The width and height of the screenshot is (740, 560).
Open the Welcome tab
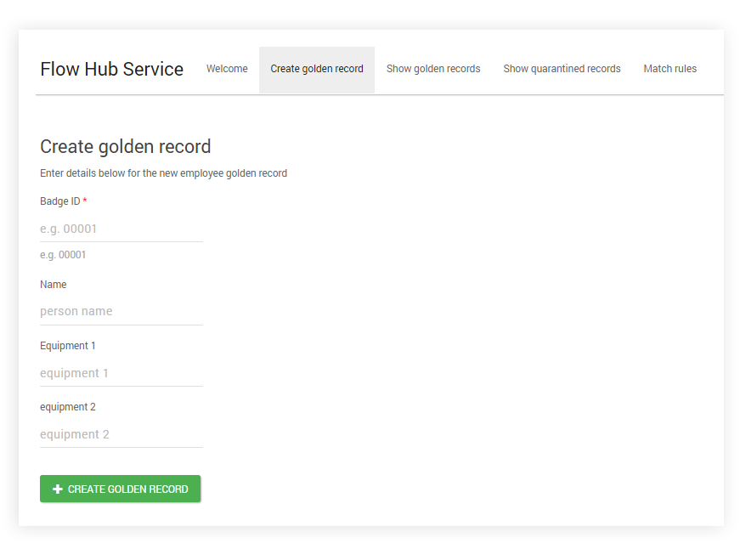pyautogui.click(x=227, y=69)
